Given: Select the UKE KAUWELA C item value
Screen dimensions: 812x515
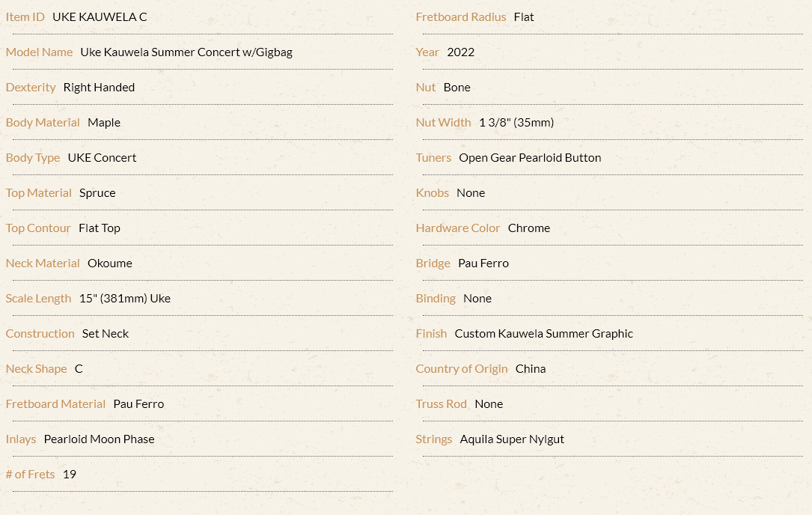Looking at the screenshot, I should coord(100,17).
